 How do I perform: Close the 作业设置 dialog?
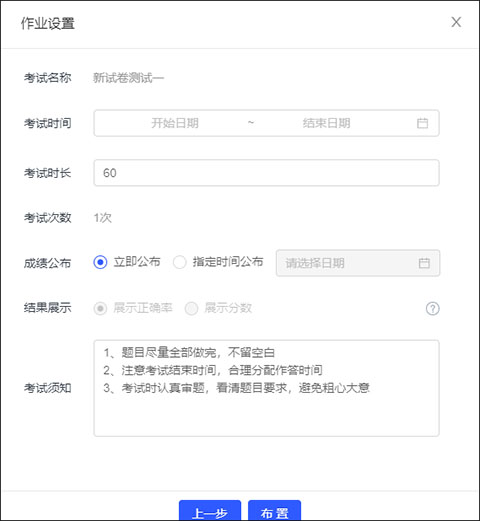pos(456,22)
